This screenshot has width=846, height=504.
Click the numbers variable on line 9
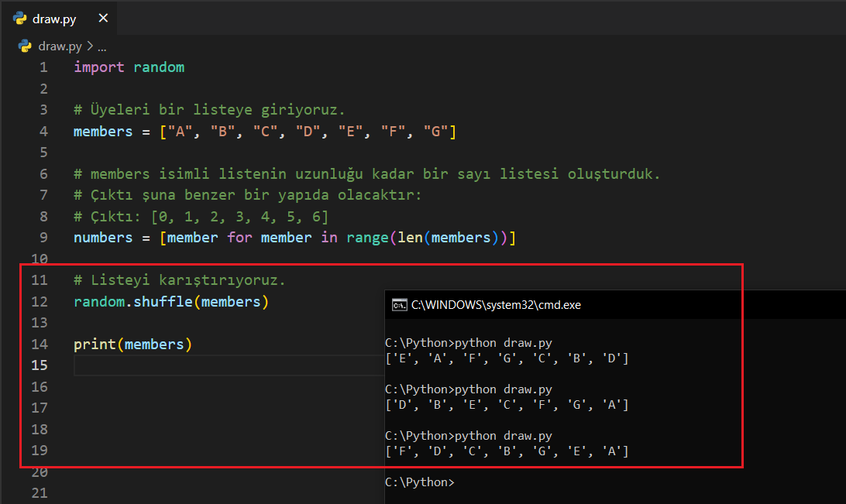103,238
